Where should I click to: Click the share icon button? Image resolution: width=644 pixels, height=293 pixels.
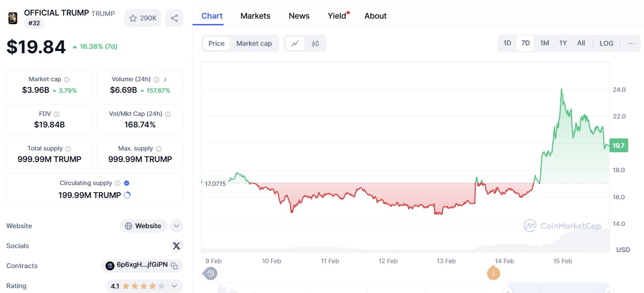point(174,18)
